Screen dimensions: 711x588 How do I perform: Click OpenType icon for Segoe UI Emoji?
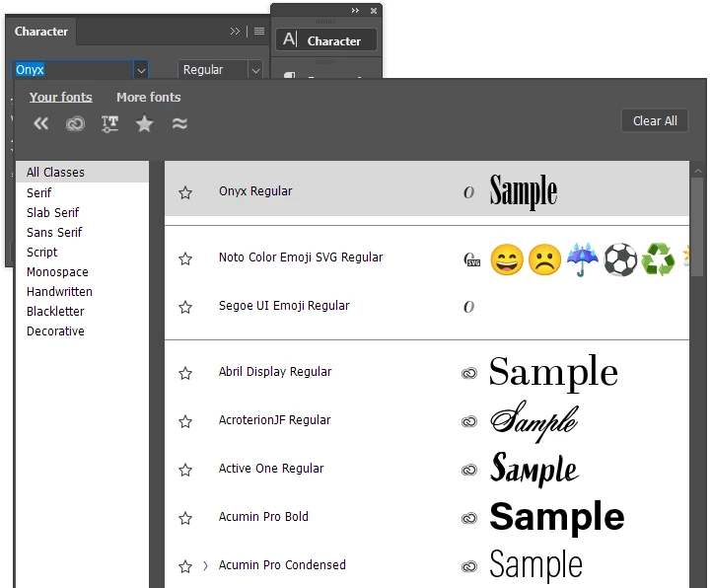click(468, 307)
